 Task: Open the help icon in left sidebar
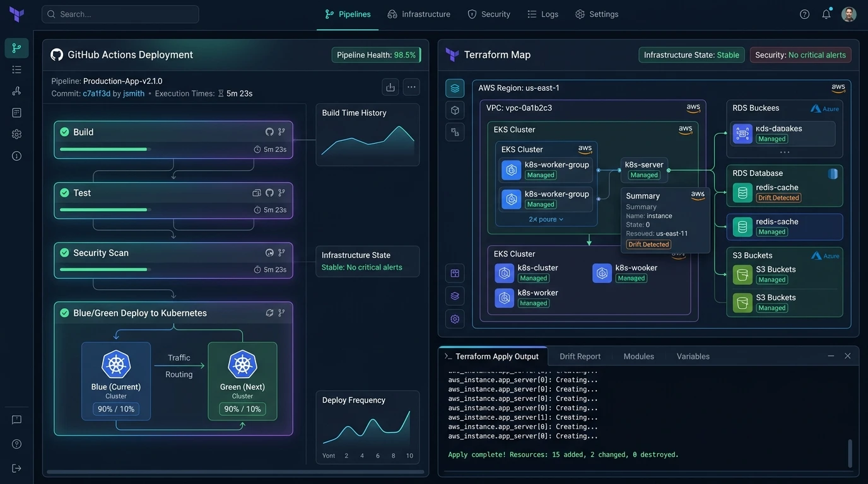(16, 444)
